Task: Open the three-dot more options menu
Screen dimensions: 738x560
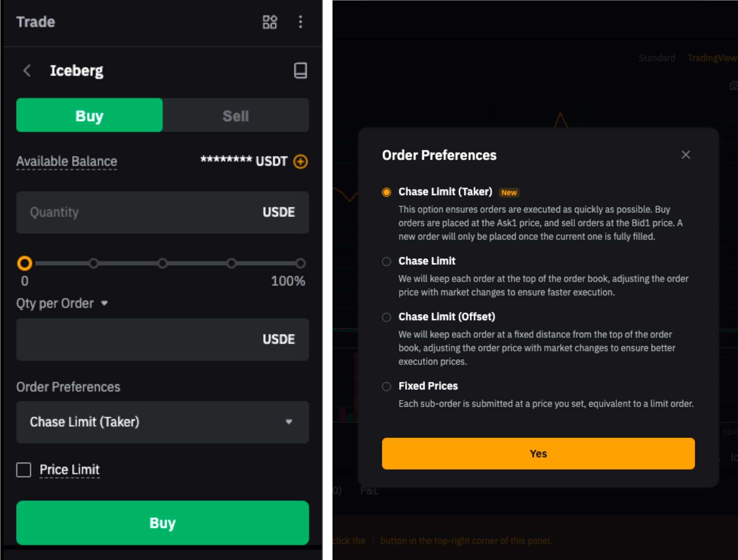Action: click(x=300, y=22)
